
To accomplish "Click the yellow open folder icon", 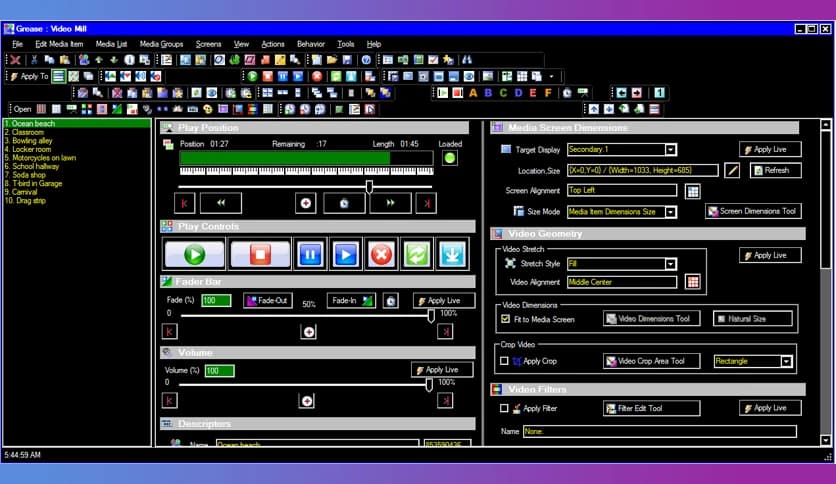I will [x=332, y=60].
